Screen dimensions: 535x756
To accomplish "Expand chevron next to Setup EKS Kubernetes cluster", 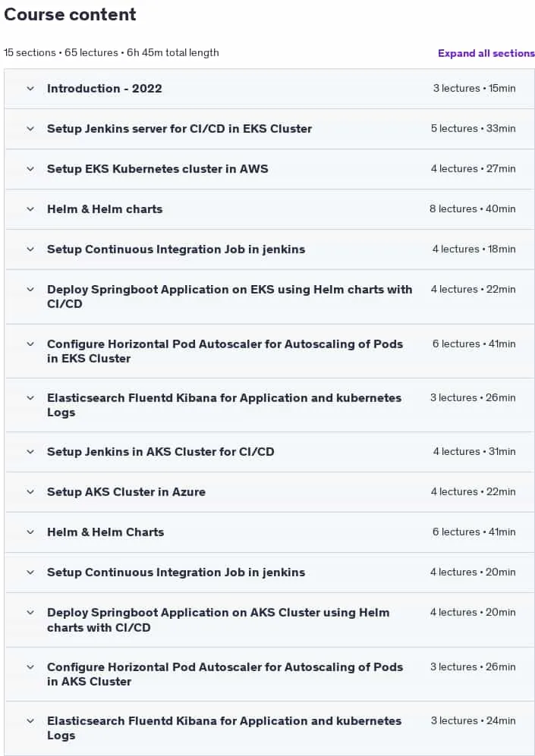I will pyautogui.click(x=30, y=169).
